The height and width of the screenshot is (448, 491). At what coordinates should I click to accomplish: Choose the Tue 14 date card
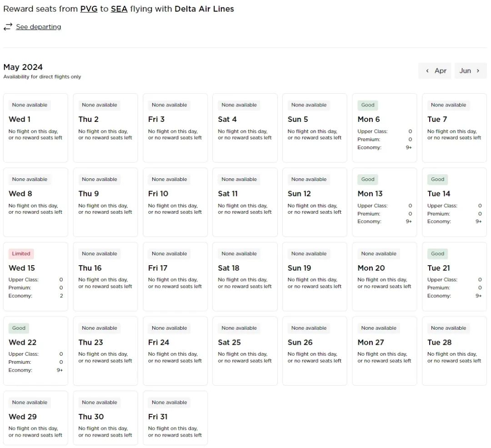tap(454, 202)
